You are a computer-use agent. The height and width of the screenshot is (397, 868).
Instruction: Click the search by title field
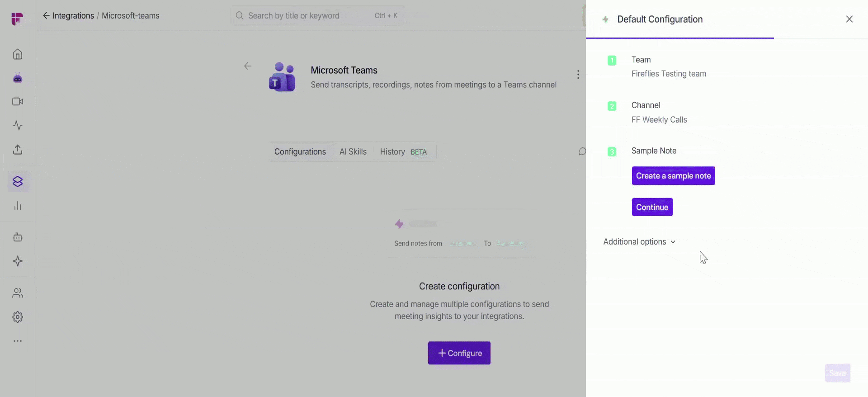click(x=317, y=15)
